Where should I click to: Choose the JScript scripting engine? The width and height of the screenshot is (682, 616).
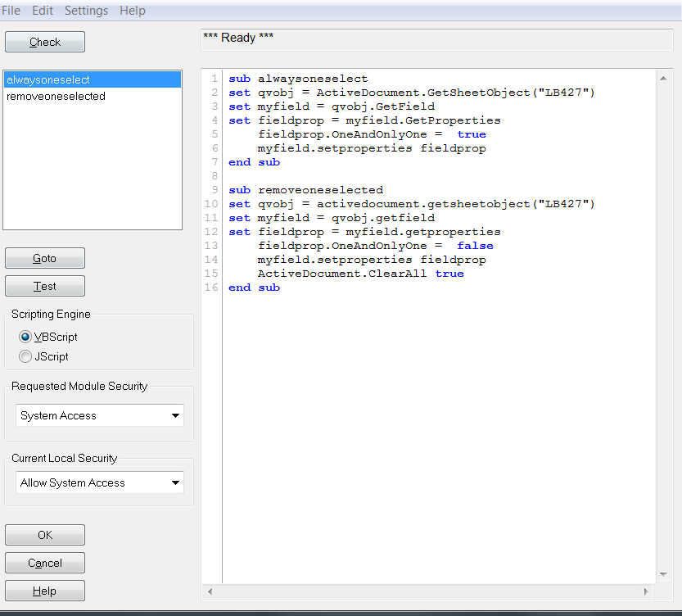coord(25,356)
